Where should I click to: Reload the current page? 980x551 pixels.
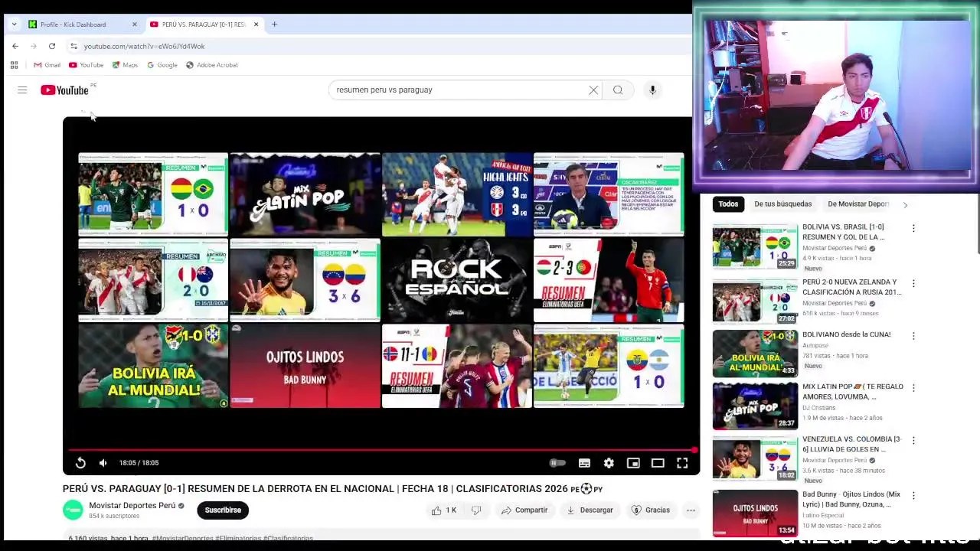tap(52, 46)
